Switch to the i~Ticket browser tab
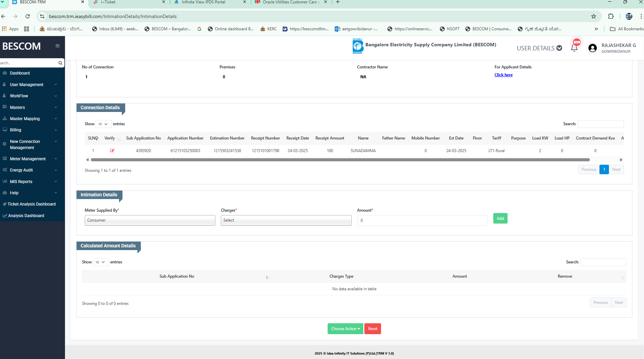This screenshot has width=644, height=359. [x=128, y=2]
